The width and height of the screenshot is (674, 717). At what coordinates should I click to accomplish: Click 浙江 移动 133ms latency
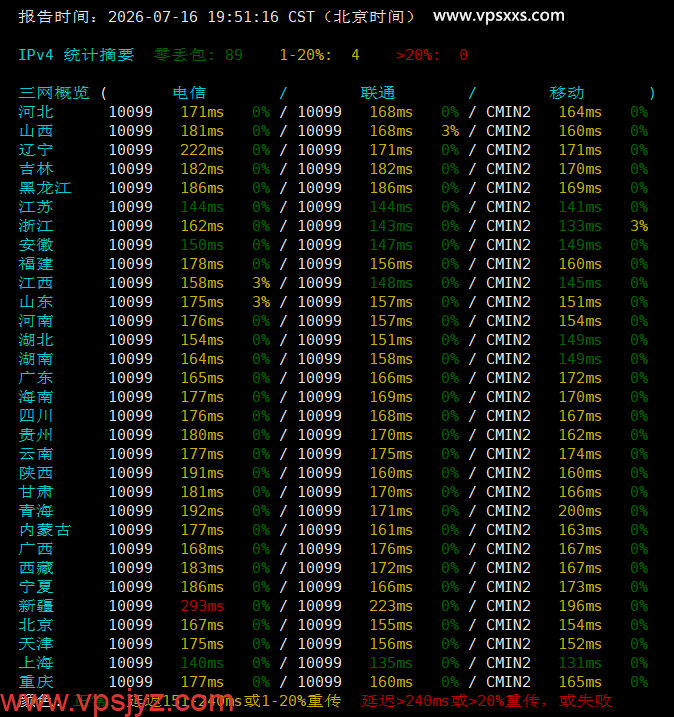pos(580,226)
